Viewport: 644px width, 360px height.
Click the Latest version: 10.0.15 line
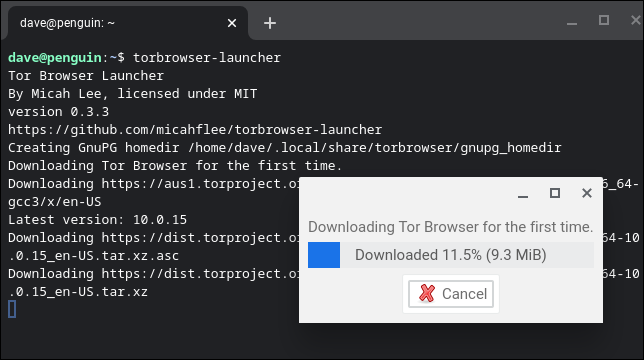tap(97, 220)
